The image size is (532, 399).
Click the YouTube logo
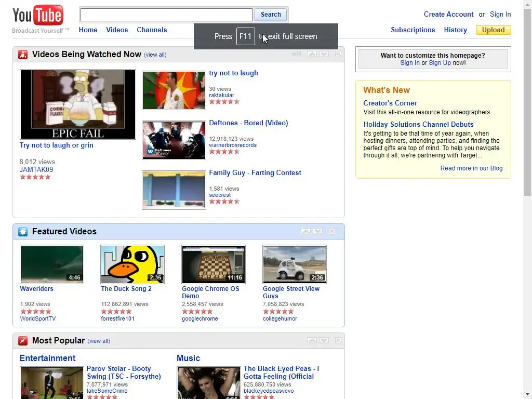tap(37, 15)
